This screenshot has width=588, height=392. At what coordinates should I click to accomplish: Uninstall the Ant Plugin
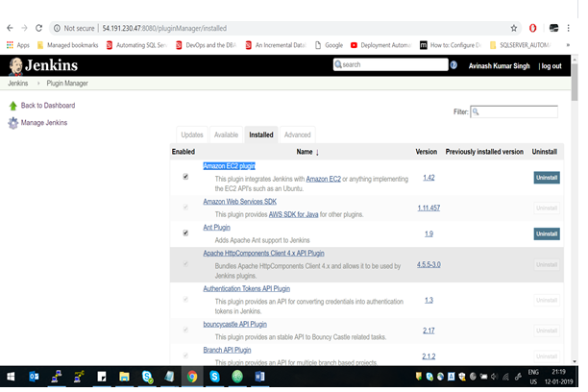click(x=547, y=234)
